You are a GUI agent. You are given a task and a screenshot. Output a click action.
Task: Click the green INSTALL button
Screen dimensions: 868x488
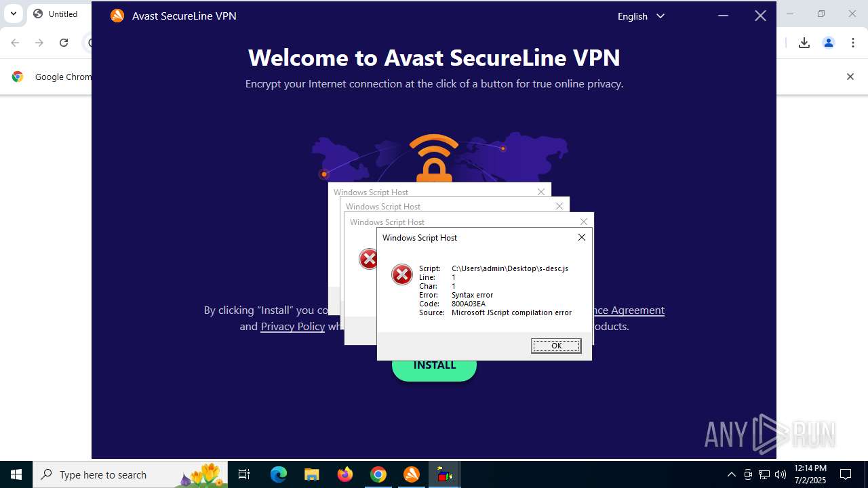click(x=434, y=366)
